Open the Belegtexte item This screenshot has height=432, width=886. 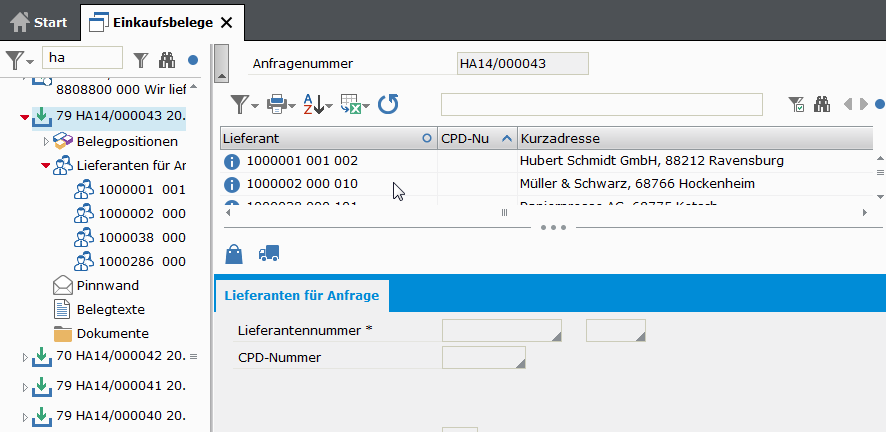[x=98, y=309]
